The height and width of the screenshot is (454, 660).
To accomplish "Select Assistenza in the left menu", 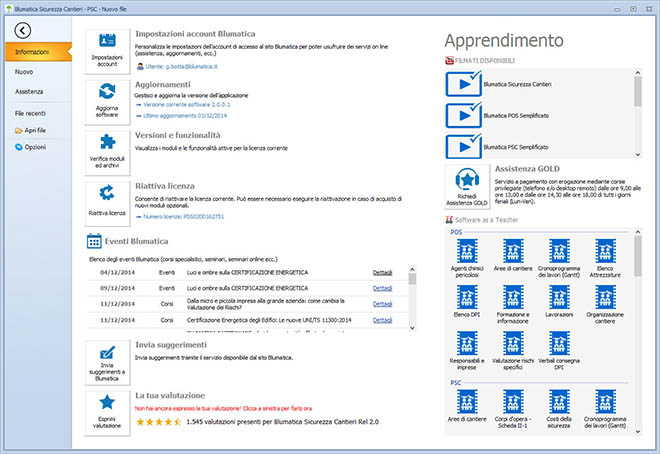I will tap(30, 91).
